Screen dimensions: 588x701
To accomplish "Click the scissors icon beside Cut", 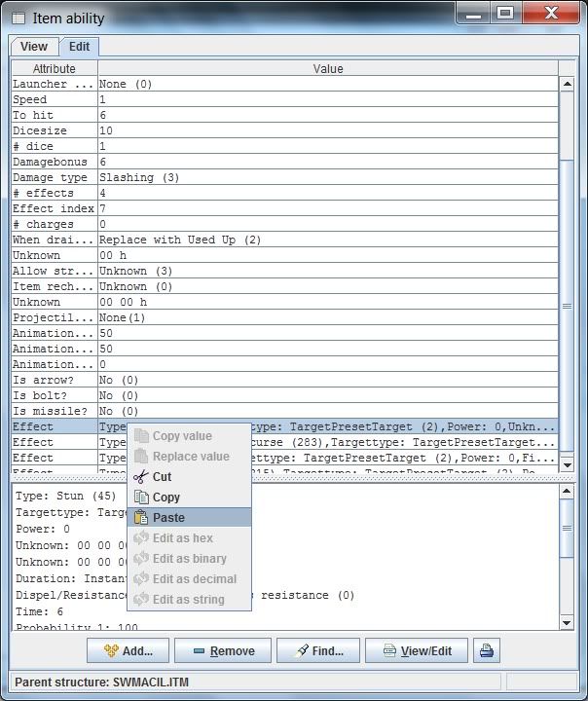I will 140,477.
